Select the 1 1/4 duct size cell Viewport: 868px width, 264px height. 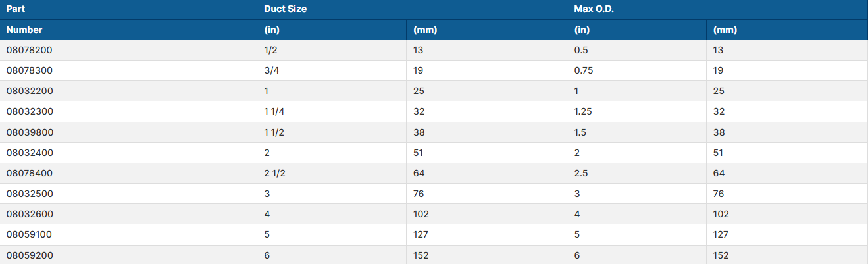(274, 111)
